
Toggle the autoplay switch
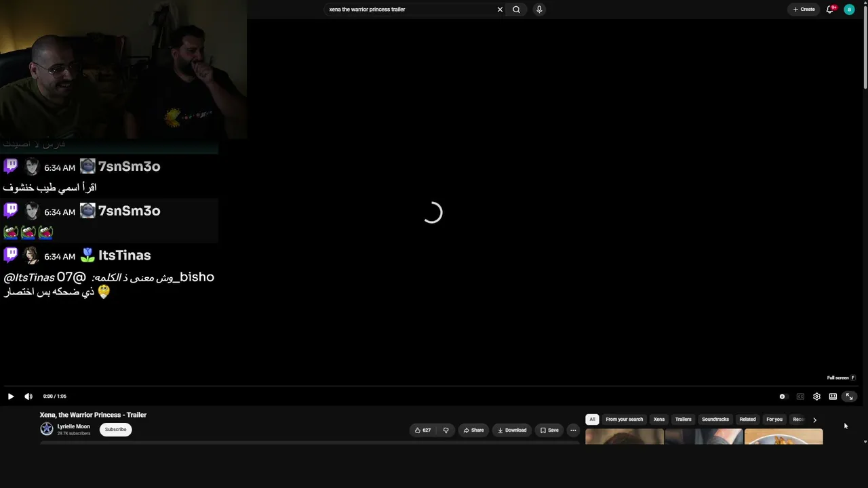click(783, 396)
